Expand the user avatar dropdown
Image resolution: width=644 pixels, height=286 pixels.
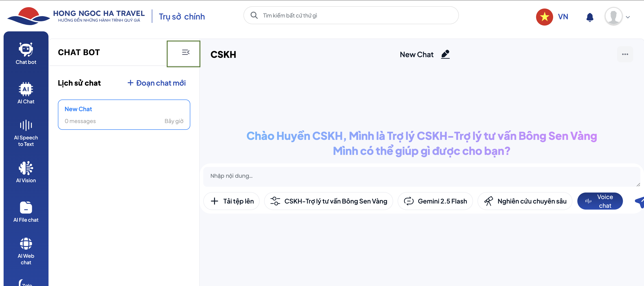(628, 17)
